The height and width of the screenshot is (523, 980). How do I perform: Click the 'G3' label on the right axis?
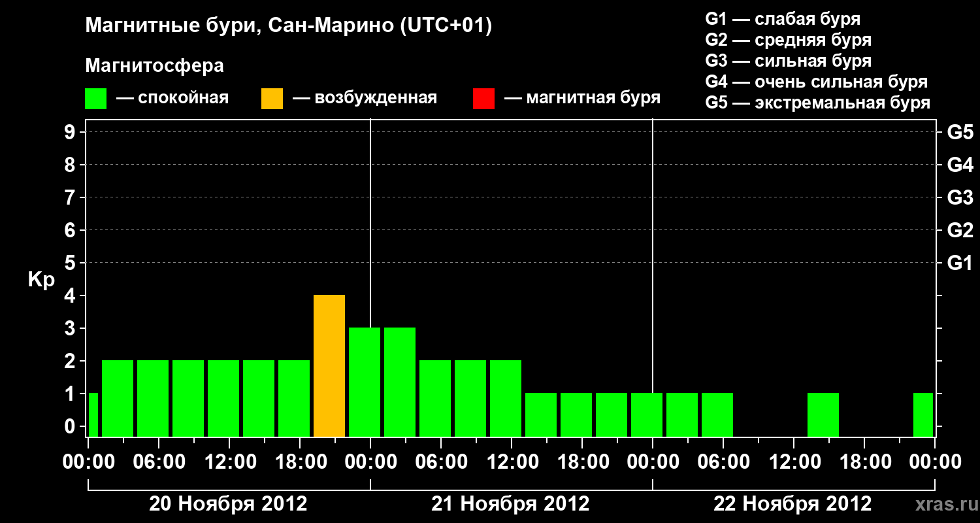click(960, 197)
